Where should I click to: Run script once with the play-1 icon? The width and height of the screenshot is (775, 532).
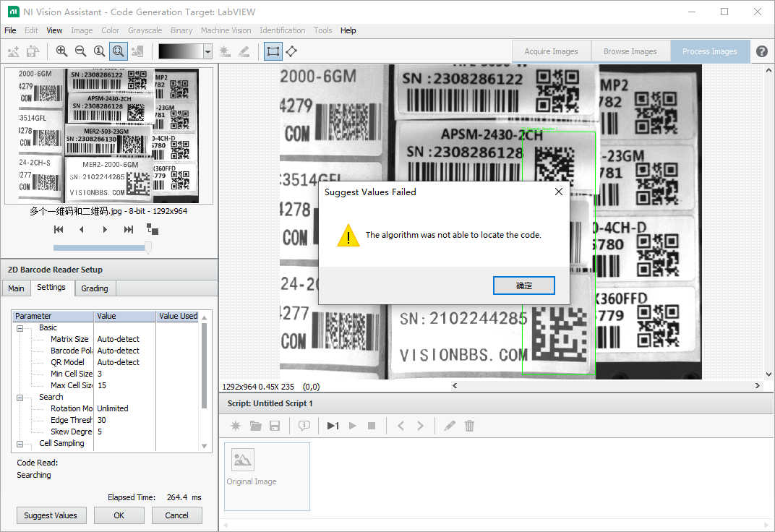(x=333, y=426)
